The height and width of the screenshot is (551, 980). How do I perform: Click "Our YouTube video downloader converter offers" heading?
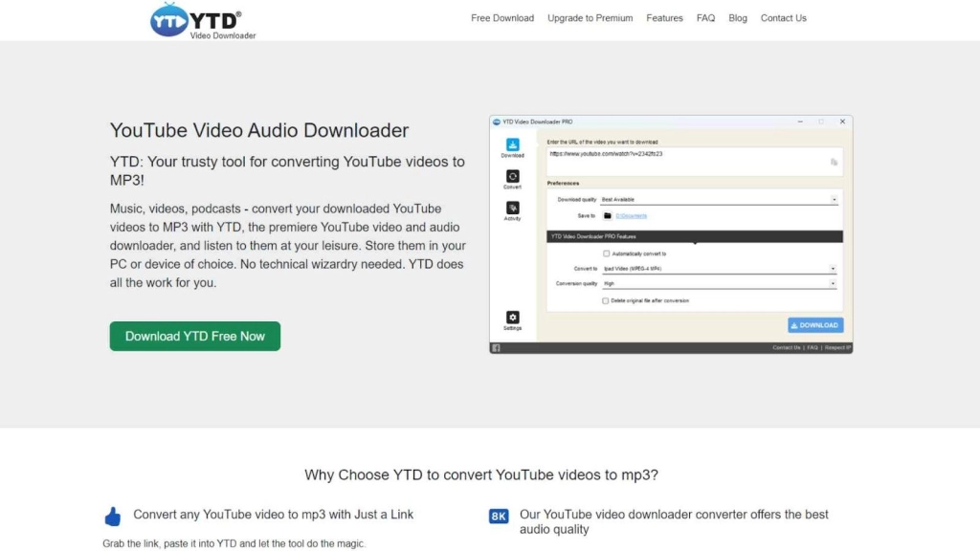point(674,521)
